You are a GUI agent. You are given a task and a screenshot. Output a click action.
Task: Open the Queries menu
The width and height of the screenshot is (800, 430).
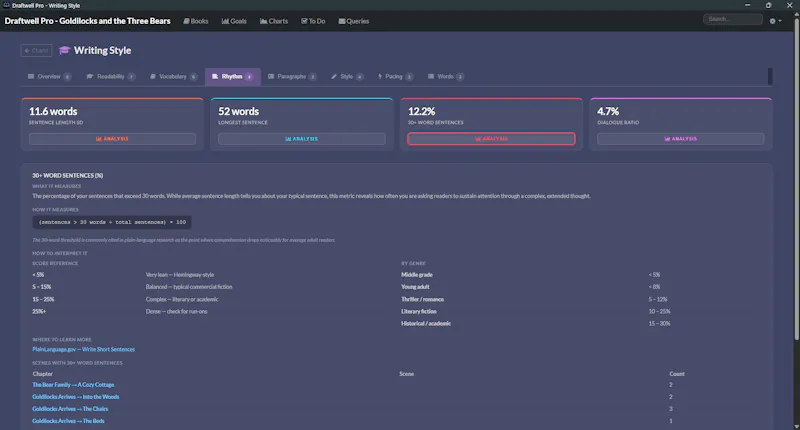click(354, 21)
